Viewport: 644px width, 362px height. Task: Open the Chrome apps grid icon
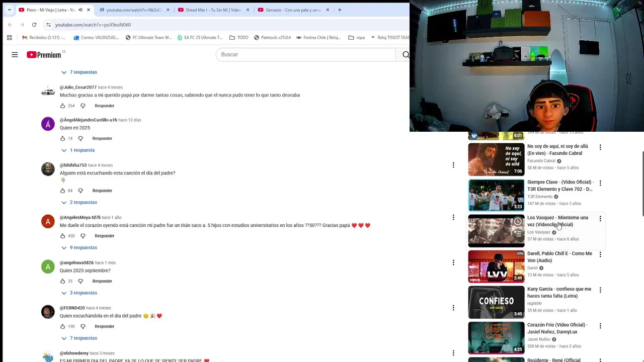point(9,37)
